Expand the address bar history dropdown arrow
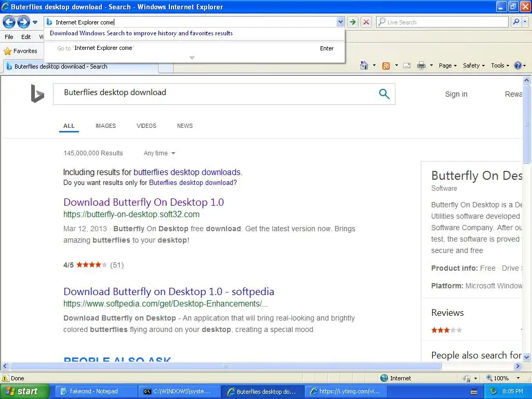 point(340,22)
